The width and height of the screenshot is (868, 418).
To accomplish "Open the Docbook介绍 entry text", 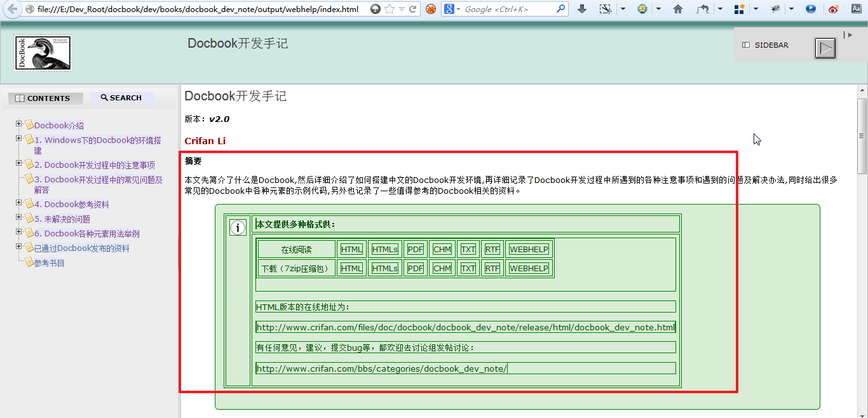I will (59, 126).
